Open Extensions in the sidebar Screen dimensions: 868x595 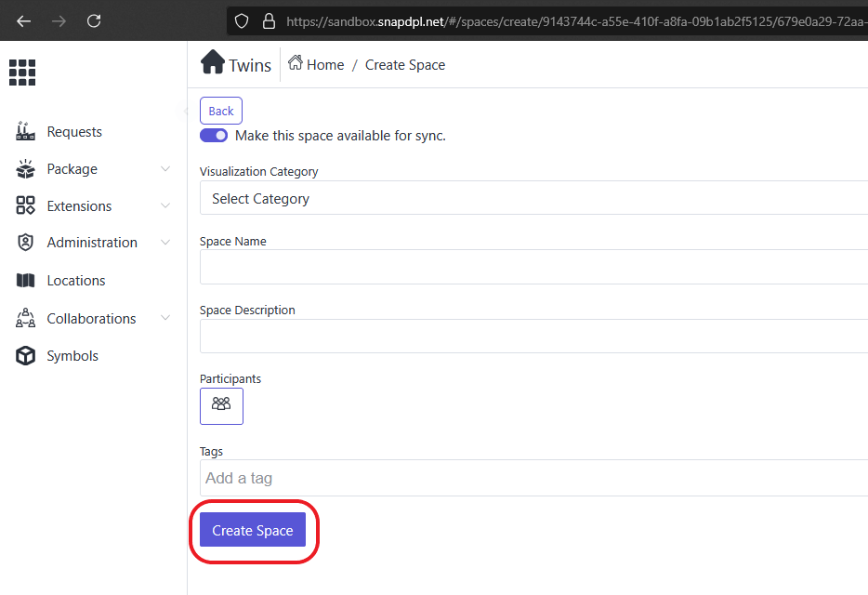point(79,206)
